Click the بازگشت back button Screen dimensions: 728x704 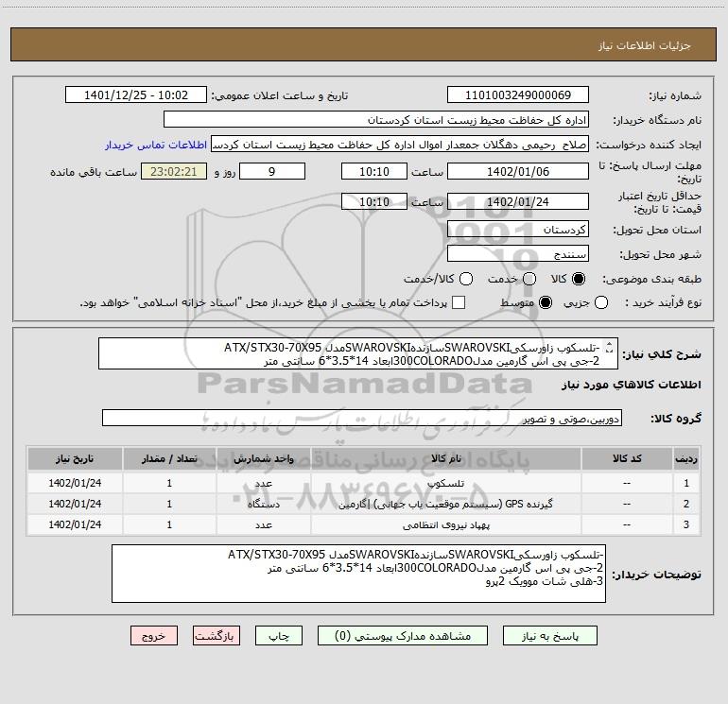click(217, 636)
